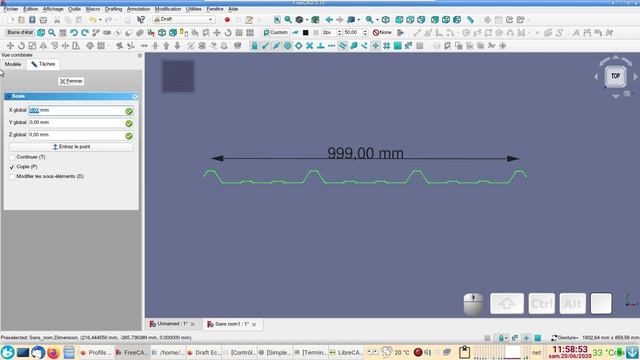The height and width of the screenshot is (360, 640).
Task: Select the Draft Scale tool icon
Action: point(32,46)
